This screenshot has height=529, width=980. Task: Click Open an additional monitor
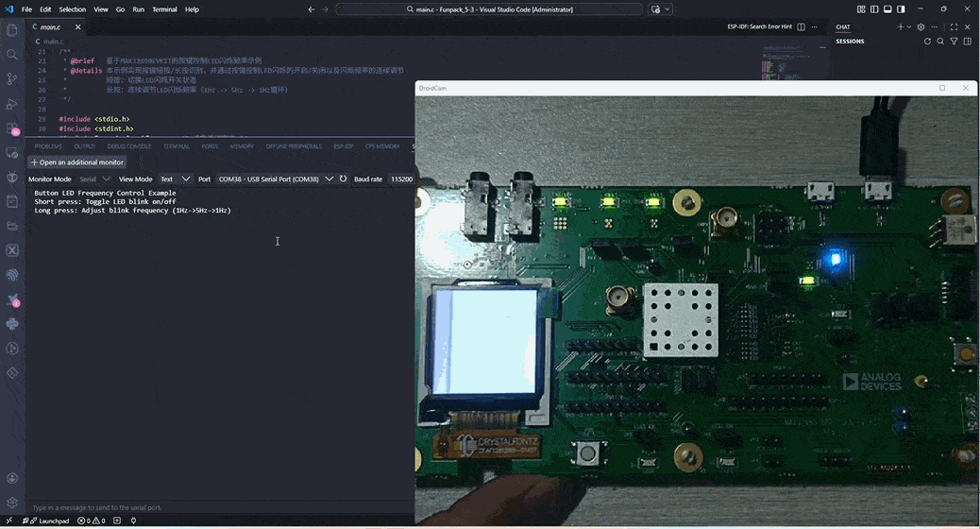(x=76, y=162)
